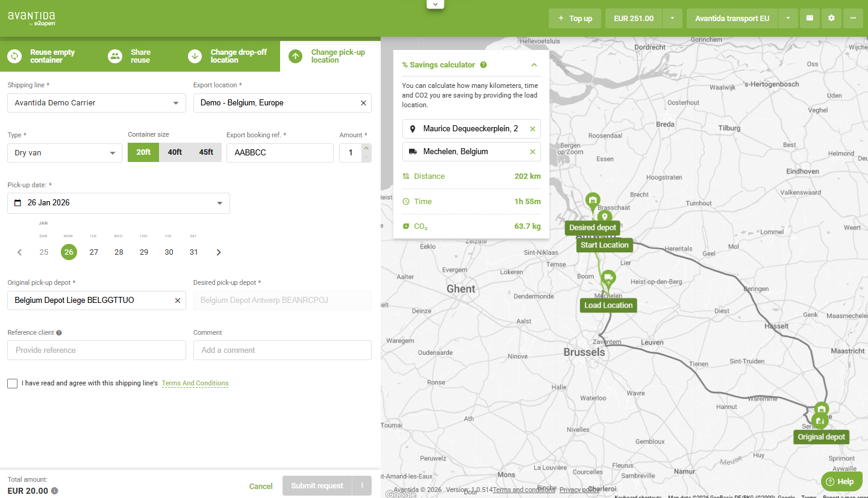This screenshot has width=868, height=498.
Task: Clear the Original pick-up depot field
Action: click(x=178, y=300)
